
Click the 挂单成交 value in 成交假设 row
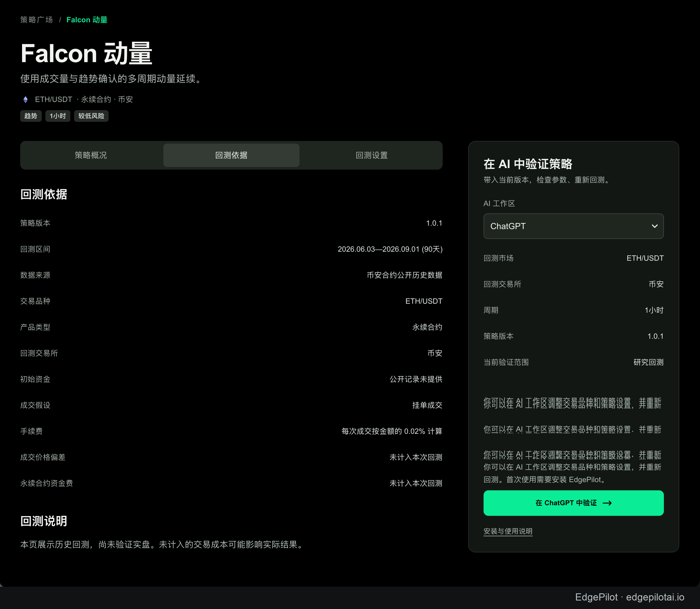tap(427, 405)
